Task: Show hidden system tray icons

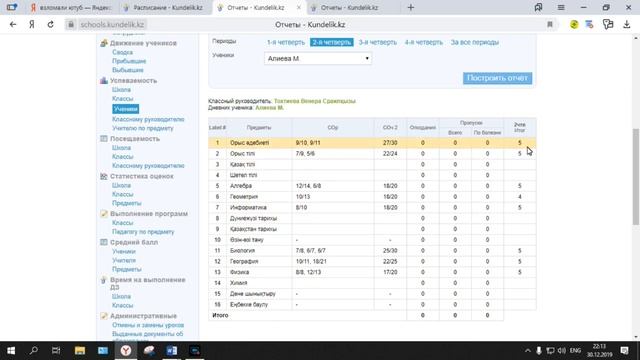Action: [x=527, y=351]
